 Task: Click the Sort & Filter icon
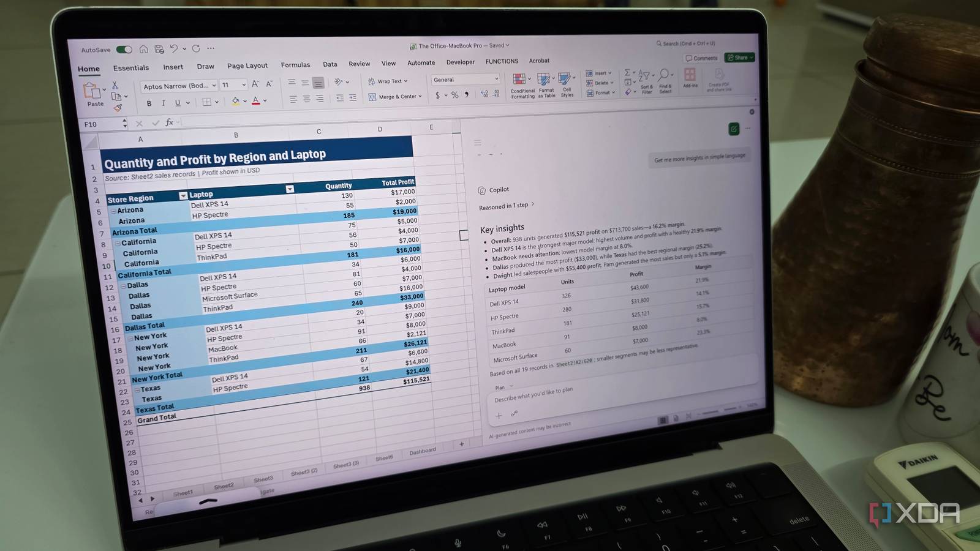pos(646,81)
